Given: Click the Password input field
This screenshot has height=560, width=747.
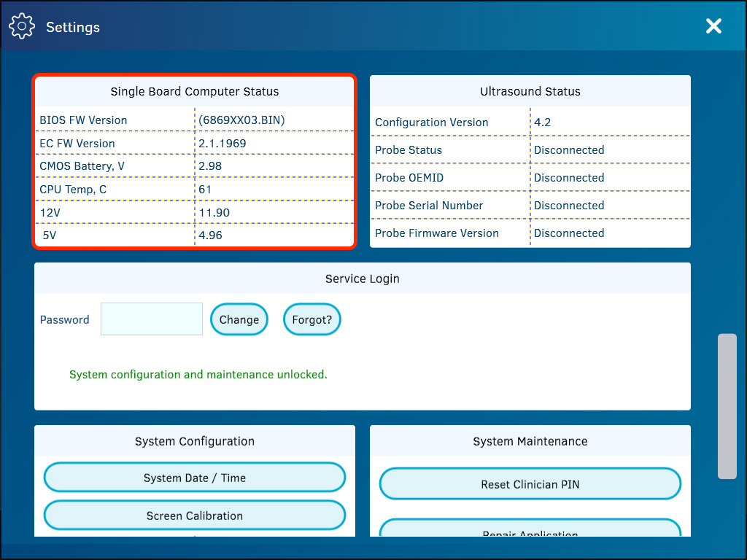Looking at the screenshot, I should tap(151, 319).
